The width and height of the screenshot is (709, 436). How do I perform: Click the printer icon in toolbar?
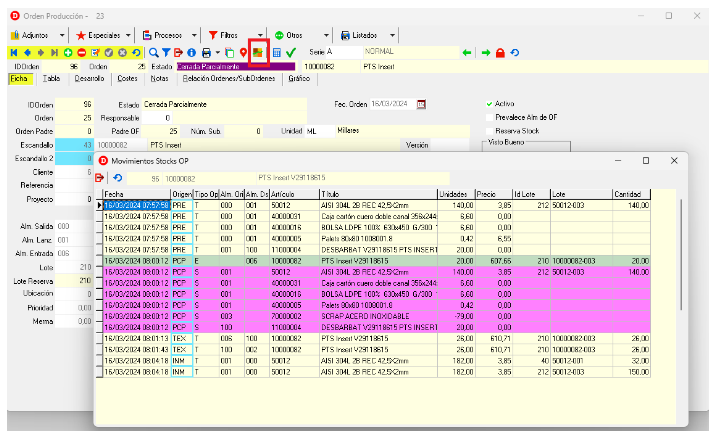[206, 52]
